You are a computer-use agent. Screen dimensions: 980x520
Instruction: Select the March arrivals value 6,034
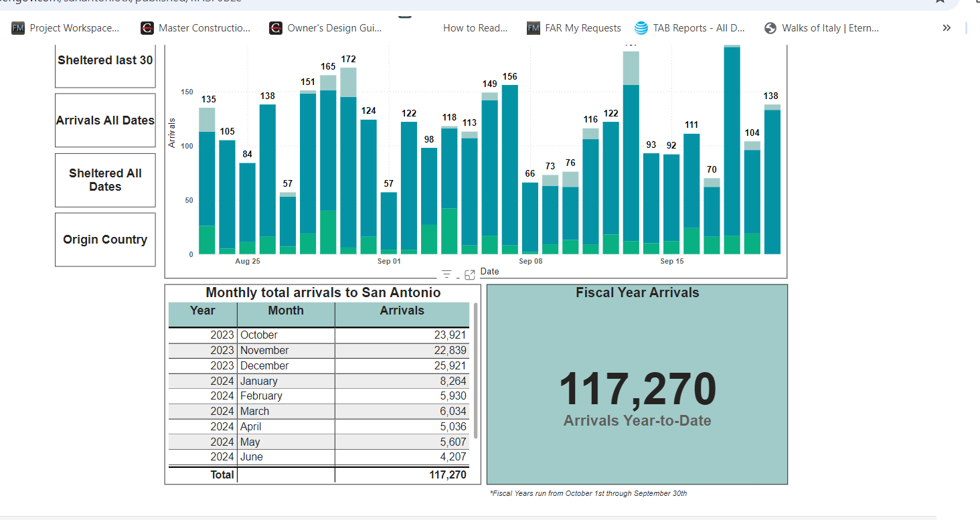453,412
